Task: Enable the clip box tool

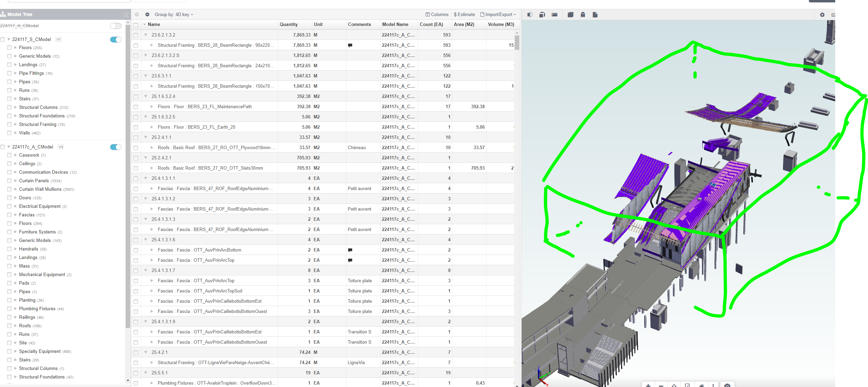Action: (x=542, y=15)
